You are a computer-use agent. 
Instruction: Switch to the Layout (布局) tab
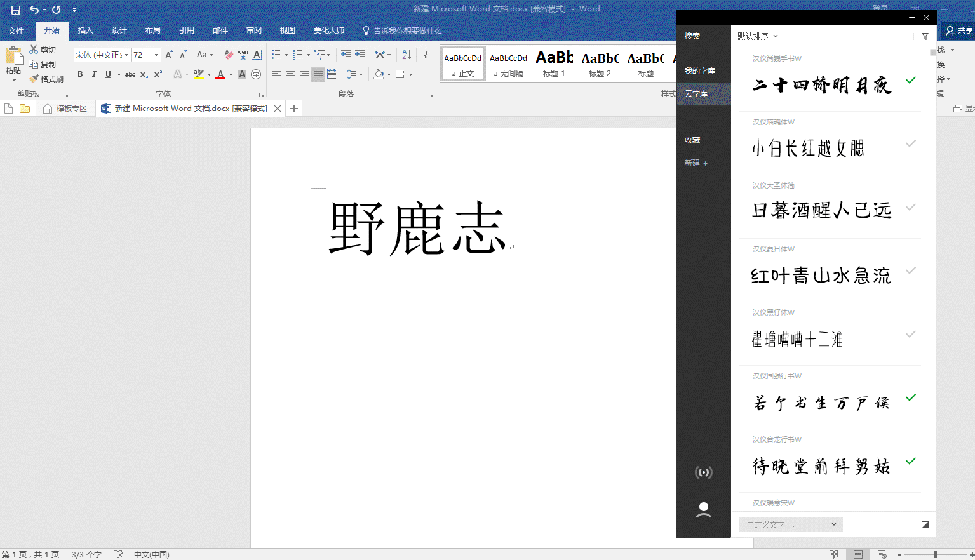[153, 30]
